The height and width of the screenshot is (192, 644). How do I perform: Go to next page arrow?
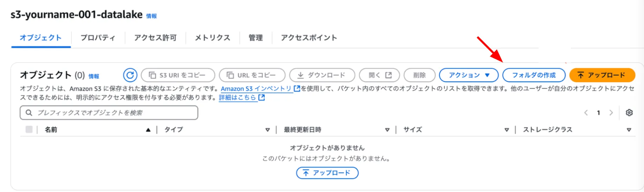pos(611,113)
